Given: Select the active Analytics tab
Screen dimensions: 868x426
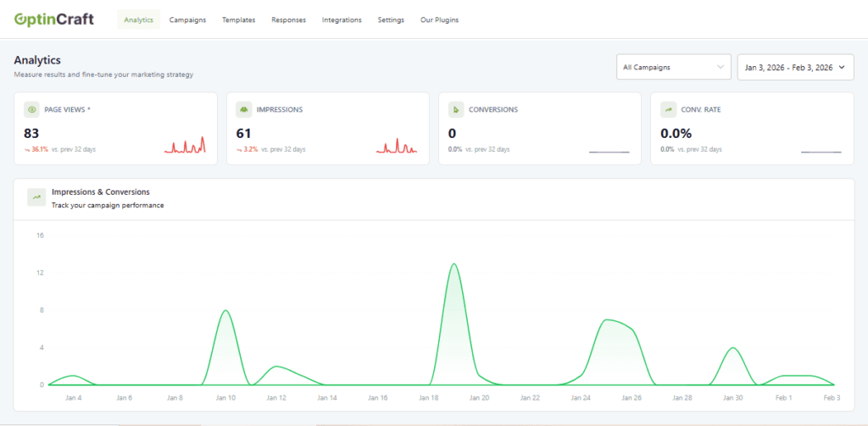Looking at the screenshot, I should point(138,19).
